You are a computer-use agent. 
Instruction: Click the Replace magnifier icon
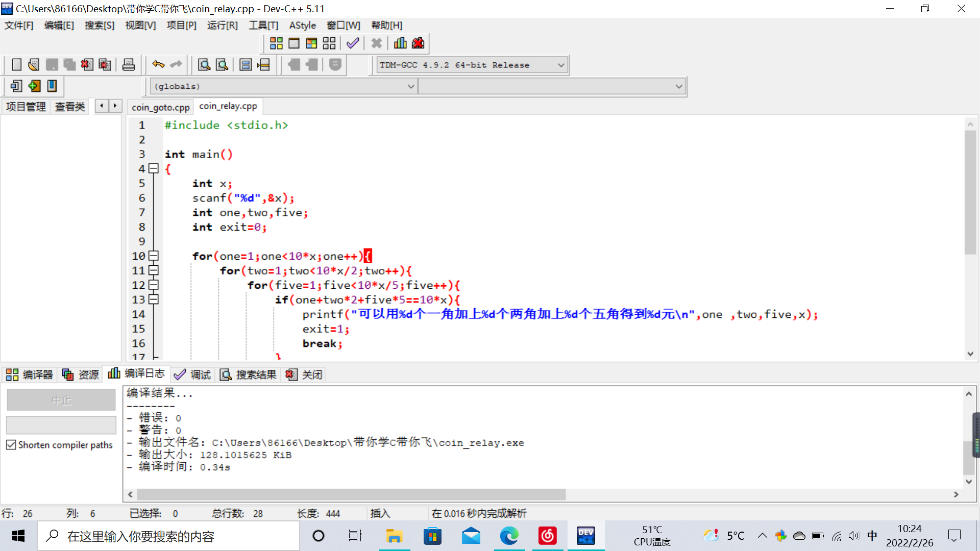tap(222, 65)
